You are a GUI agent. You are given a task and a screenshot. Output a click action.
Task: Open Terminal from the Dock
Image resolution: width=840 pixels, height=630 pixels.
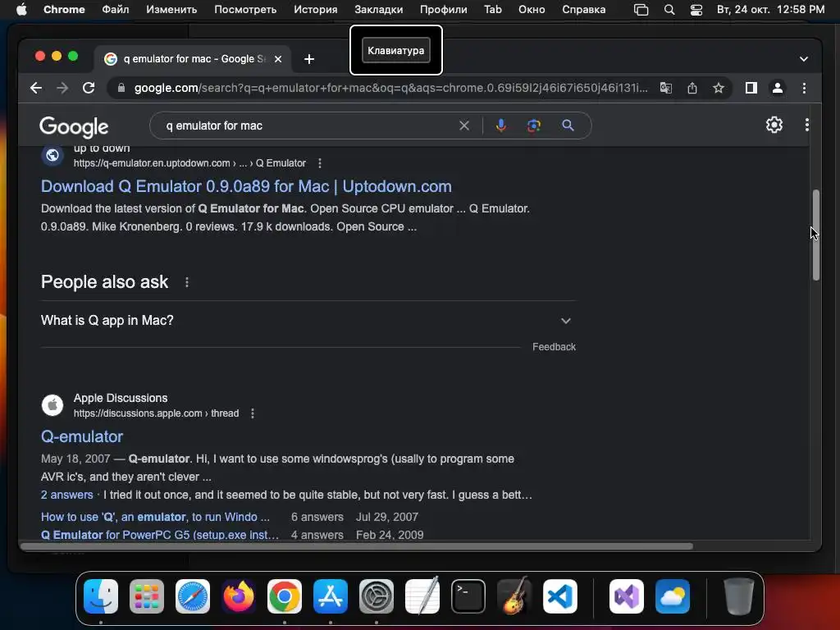[x=468, y=596]
